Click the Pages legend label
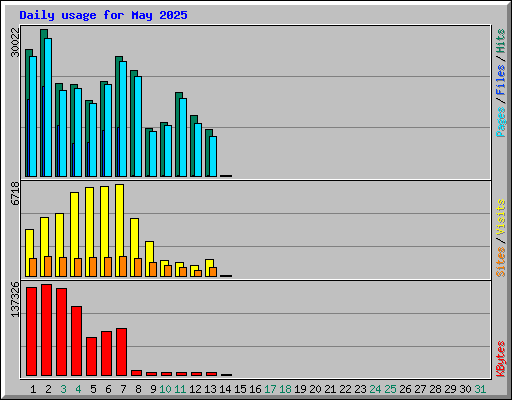The height and width of the screenshot is (400, 512). point(501,122)
